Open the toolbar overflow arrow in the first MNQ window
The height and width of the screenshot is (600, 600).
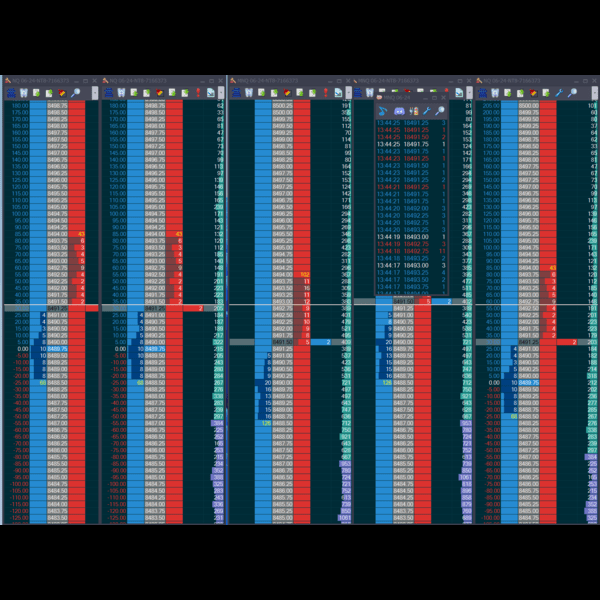[x=348, y=93]
